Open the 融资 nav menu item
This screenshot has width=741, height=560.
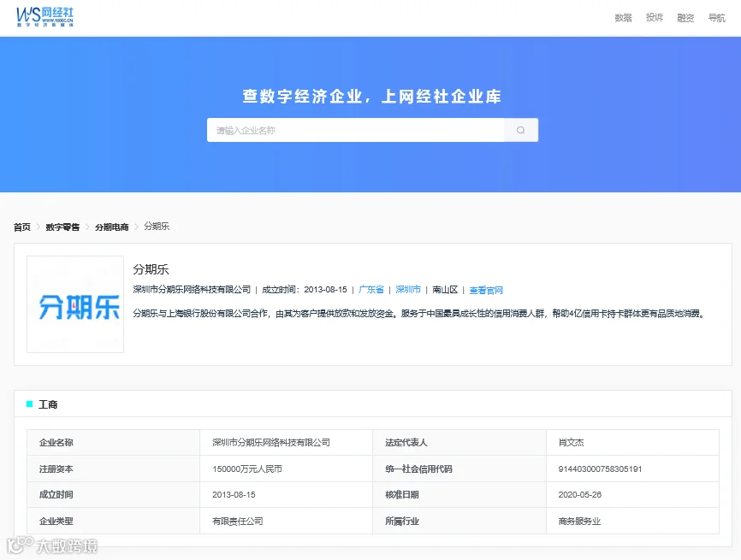click(x=685, y=17)
